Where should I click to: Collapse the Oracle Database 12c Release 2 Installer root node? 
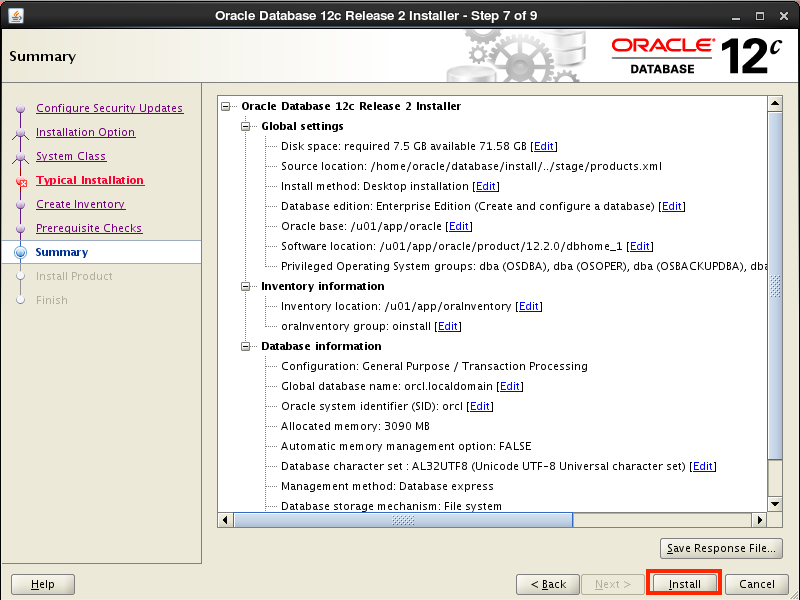tap(226, 107)
